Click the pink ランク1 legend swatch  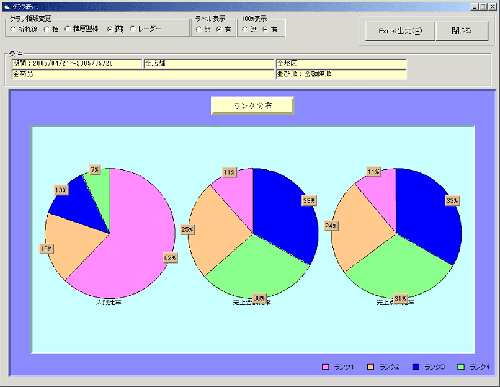point(325,367)
